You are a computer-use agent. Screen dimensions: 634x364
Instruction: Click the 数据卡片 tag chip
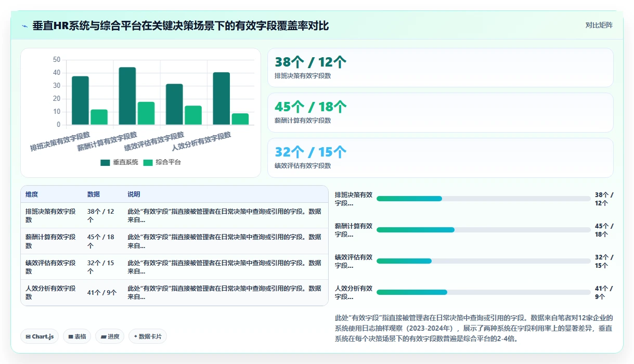coord(148,336)
